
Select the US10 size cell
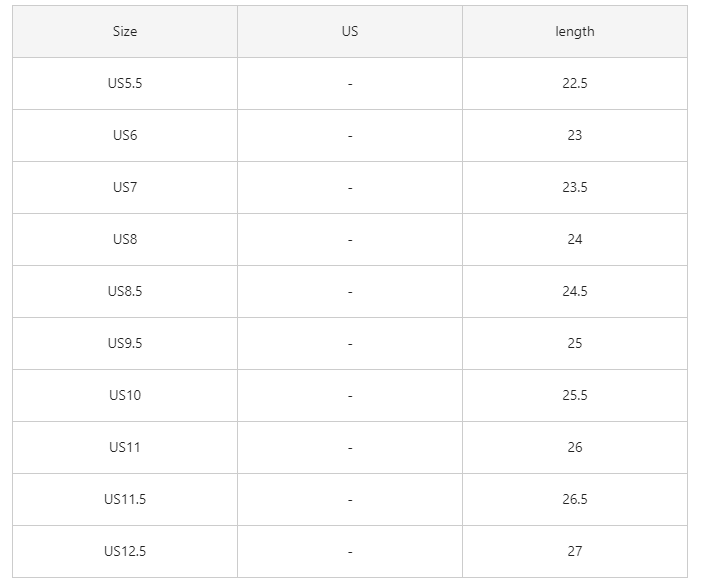coord(125,395)
